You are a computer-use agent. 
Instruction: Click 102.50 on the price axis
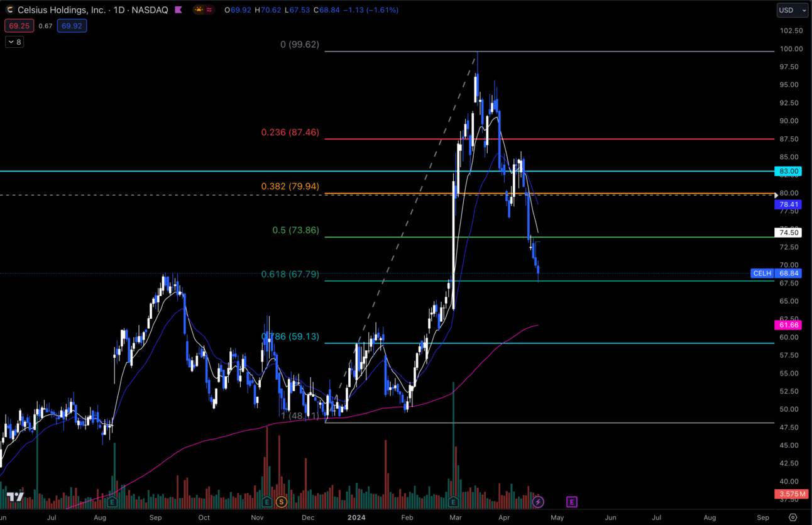click(x=791, y=31)
